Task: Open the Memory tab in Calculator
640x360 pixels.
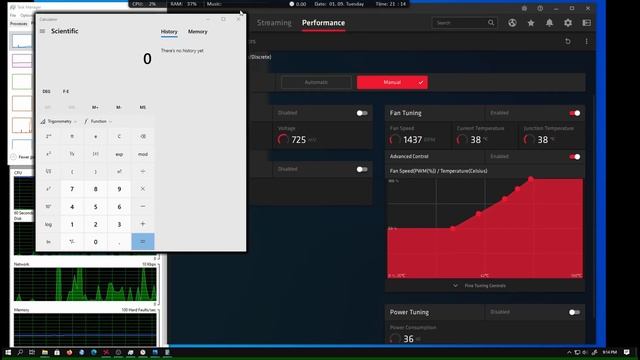Action: [198, 31]
